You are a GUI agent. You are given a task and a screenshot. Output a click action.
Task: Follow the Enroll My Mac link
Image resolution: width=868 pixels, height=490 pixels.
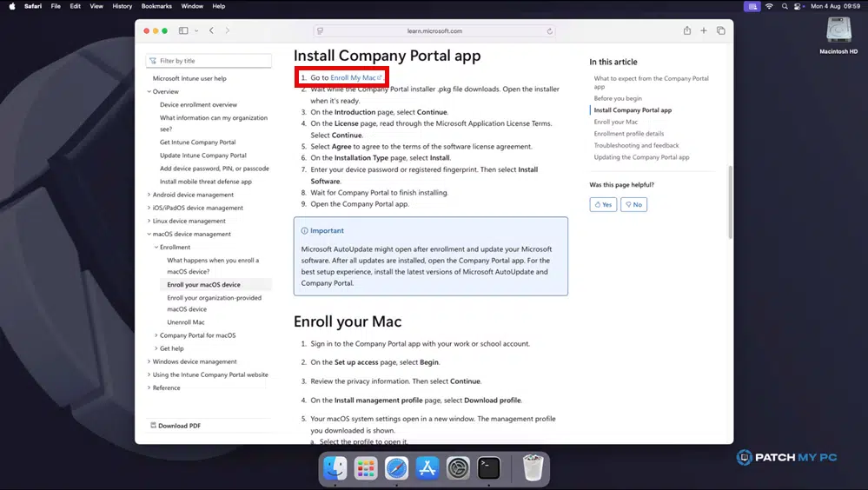(x=355, y=77)
